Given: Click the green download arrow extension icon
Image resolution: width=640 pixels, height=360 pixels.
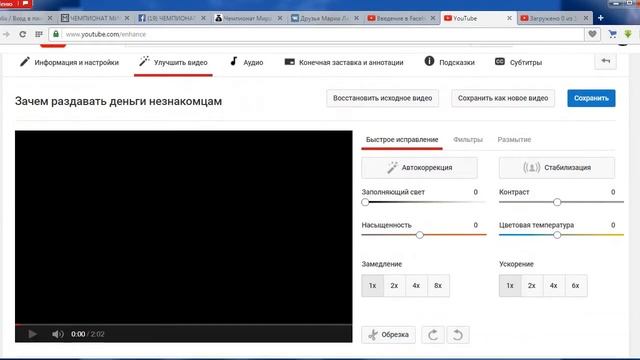Looking at the screenshot, I should pos(628,34).
